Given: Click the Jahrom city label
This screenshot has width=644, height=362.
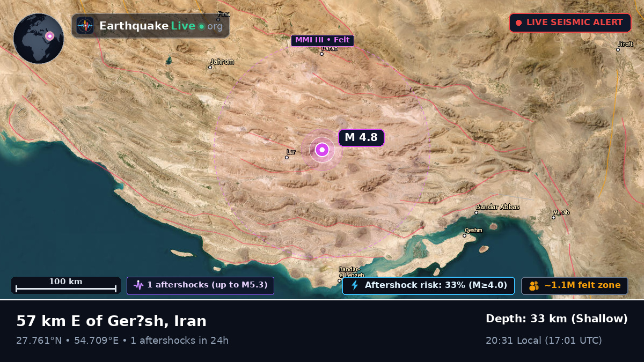Looking at the screenshot, I should (222, 62).
